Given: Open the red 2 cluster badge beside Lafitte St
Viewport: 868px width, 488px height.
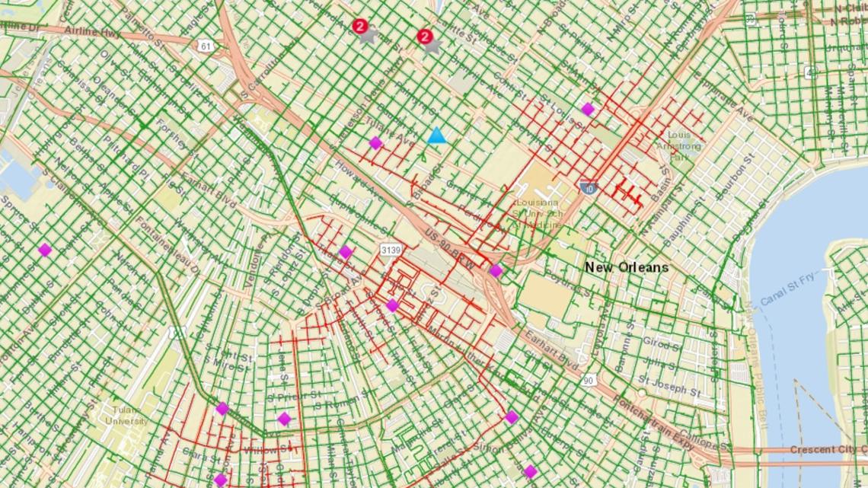Looking at the screenshot, I should tap(425, 37).
